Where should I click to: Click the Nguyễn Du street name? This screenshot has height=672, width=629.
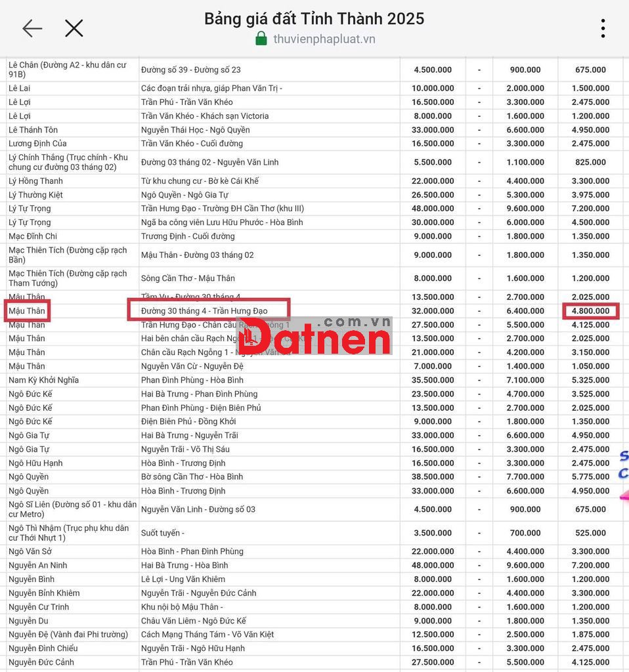click(x=29, y=621)
